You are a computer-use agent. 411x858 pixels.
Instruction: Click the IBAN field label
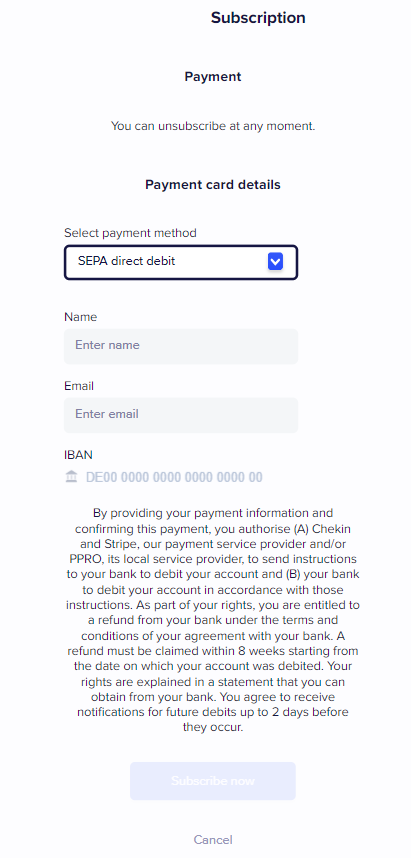pyautogui.click(x=78, y=455)
